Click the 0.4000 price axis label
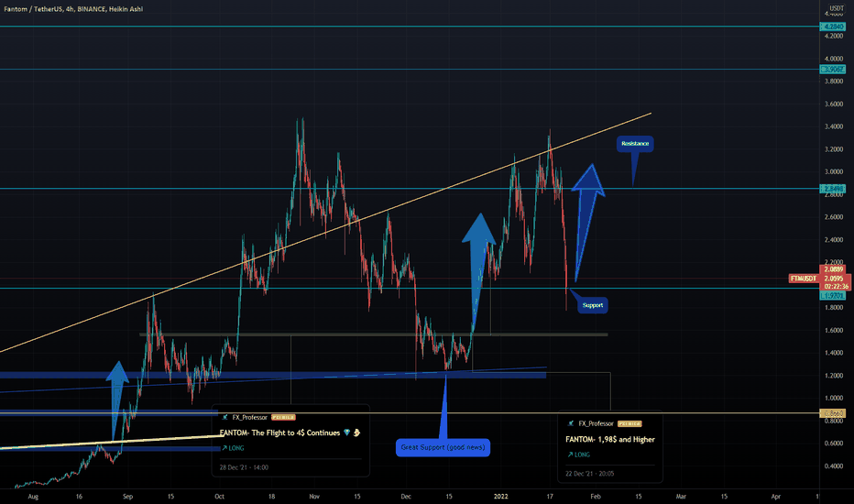854x504 pixels. (833, 466)
